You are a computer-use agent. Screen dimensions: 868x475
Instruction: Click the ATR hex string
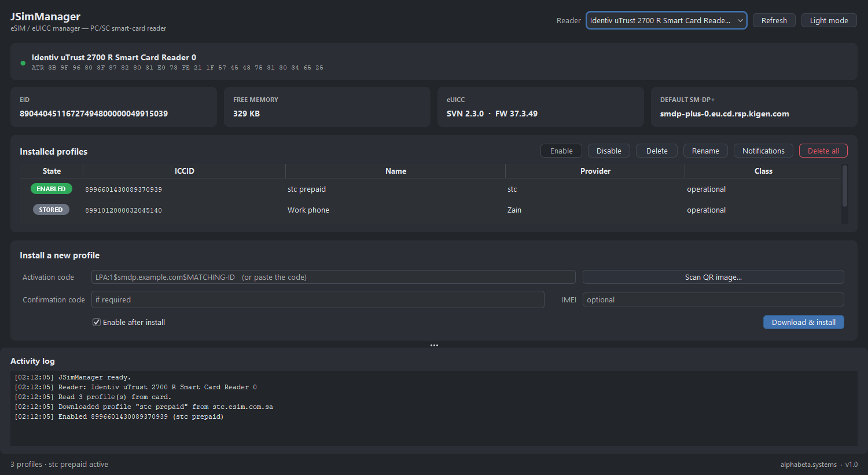pos(177,68)
